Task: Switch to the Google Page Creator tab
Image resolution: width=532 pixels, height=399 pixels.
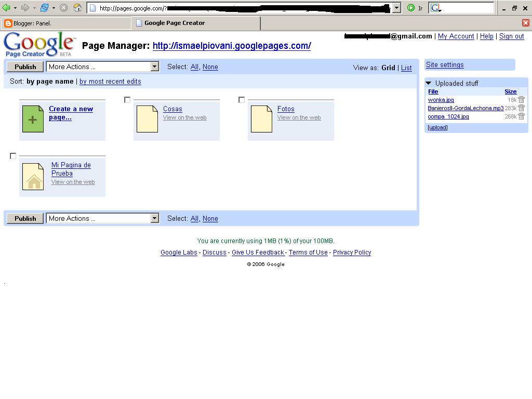Action: 196,23
